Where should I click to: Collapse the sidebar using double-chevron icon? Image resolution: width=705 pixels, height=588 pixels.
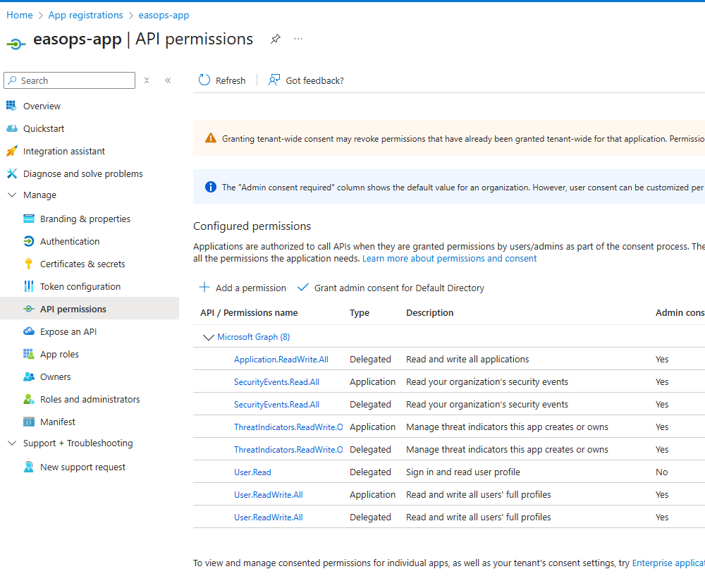pos(168,80)
